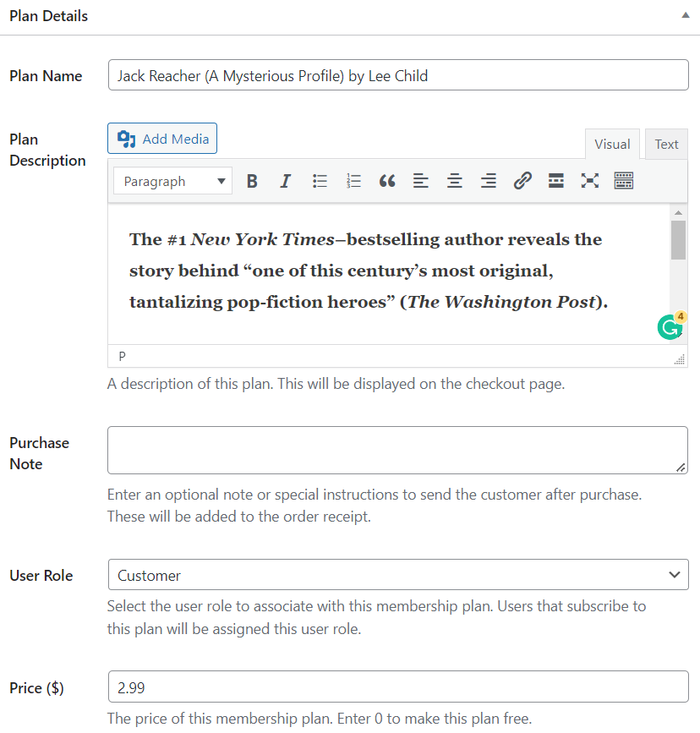Click the User Role label
This screenshot has height=733, width=700.
click(x=41, y=576)
